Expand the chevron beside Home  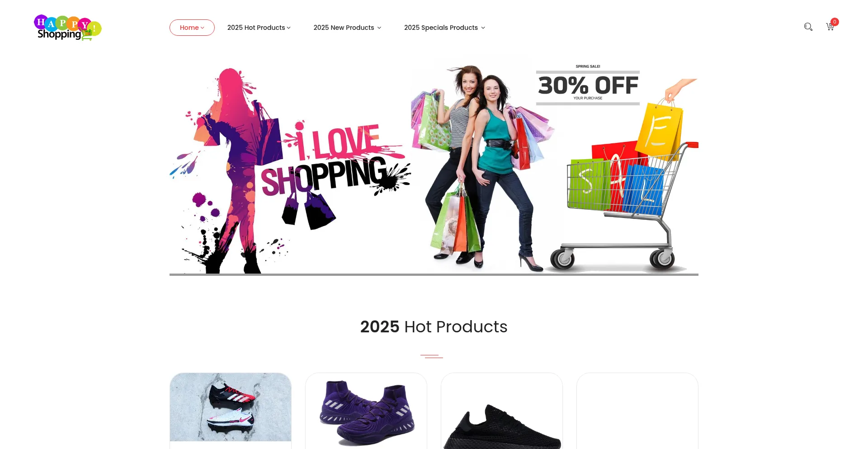click(x=203, y=28)
